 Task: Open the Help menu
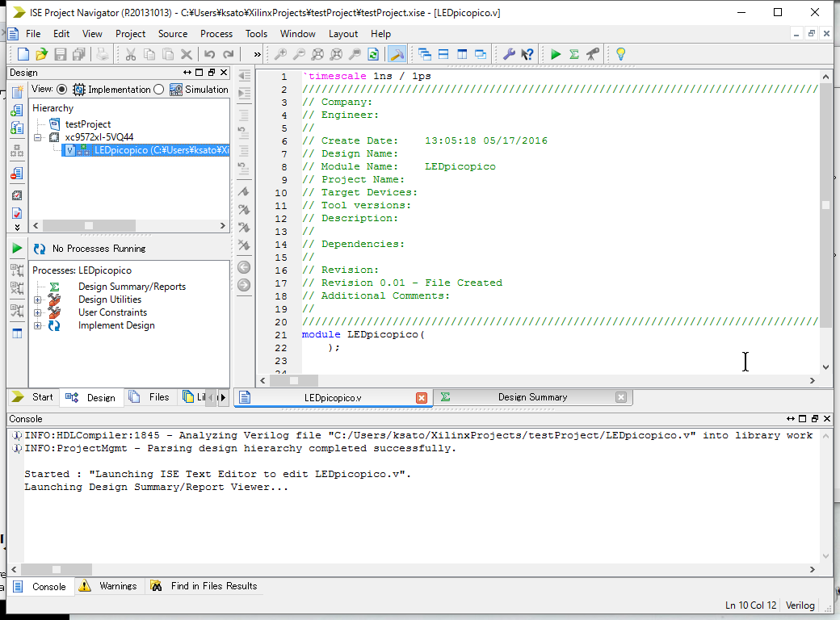pyautogui.click(x=380, y=34)
